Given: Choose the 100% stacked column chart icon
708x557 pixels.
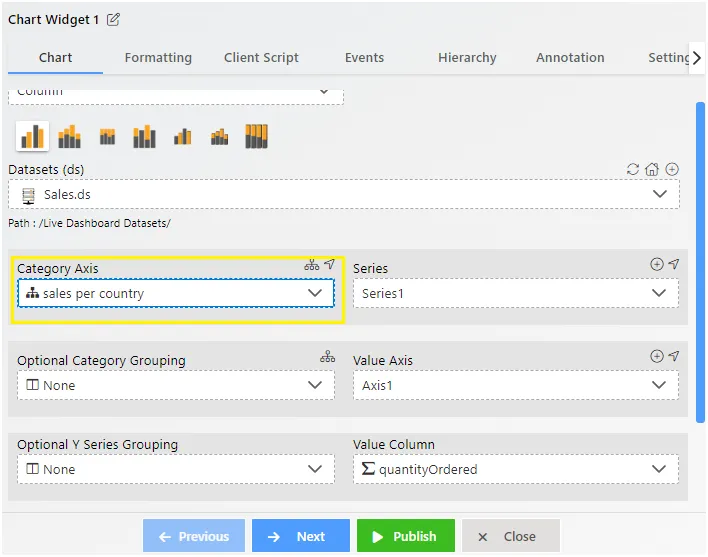Looking at the screenshot, I should pyautogui.click(x=256, y=136).
